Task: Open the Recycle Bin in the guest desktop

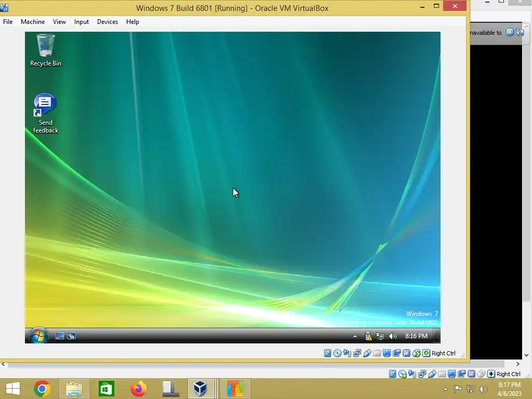Action: [46, 50]
